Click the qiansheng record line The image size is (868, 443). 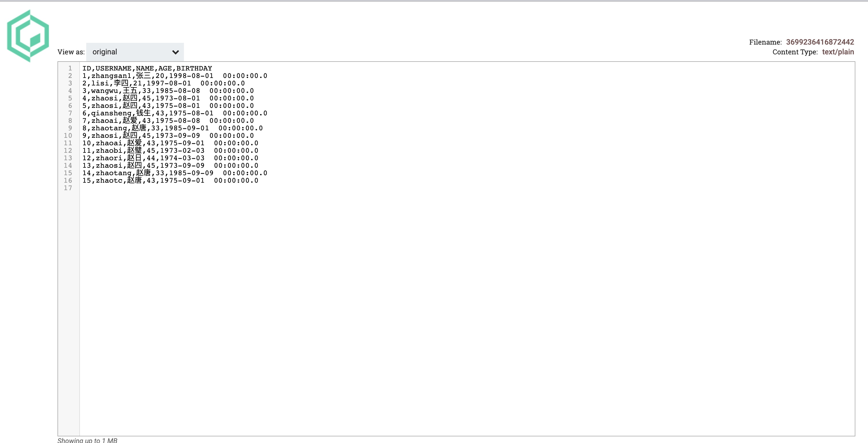174,113
